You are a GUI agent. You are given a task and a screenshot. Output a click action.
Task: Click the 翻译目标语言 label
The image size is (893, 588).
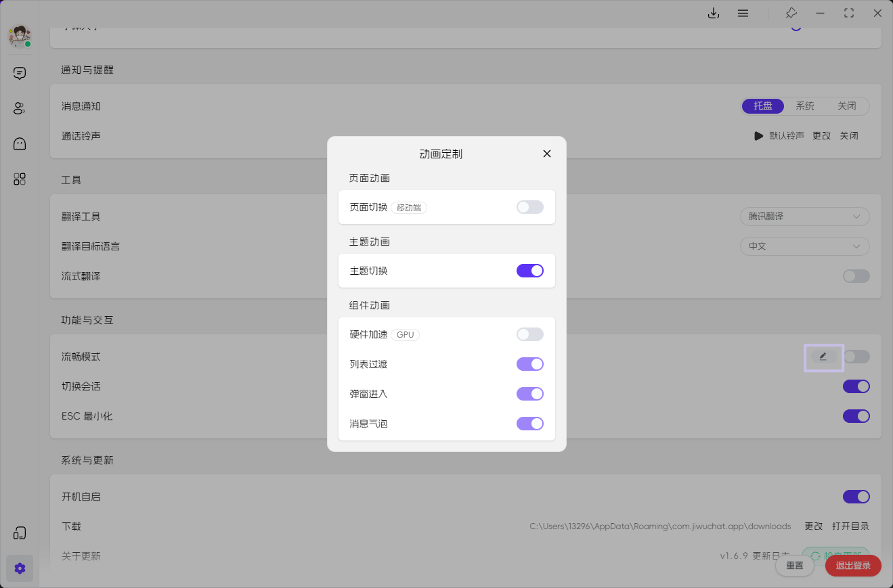pos(91,246)
